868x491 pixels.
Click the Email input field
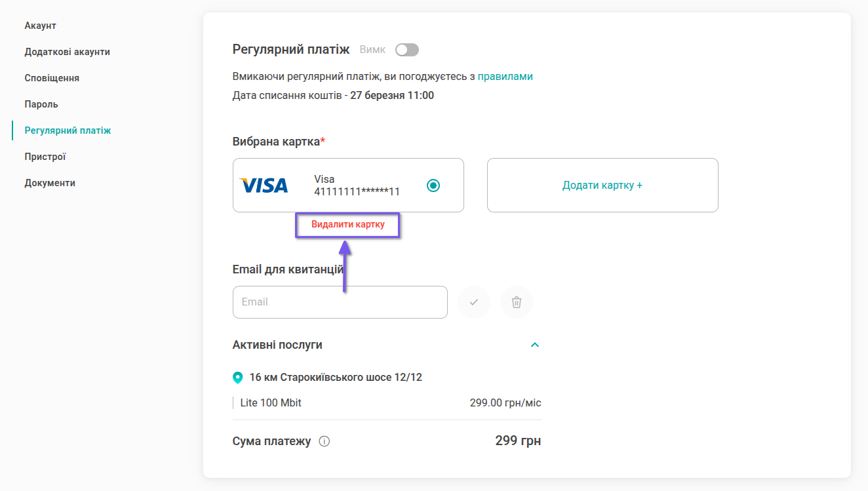click(340, 302)
